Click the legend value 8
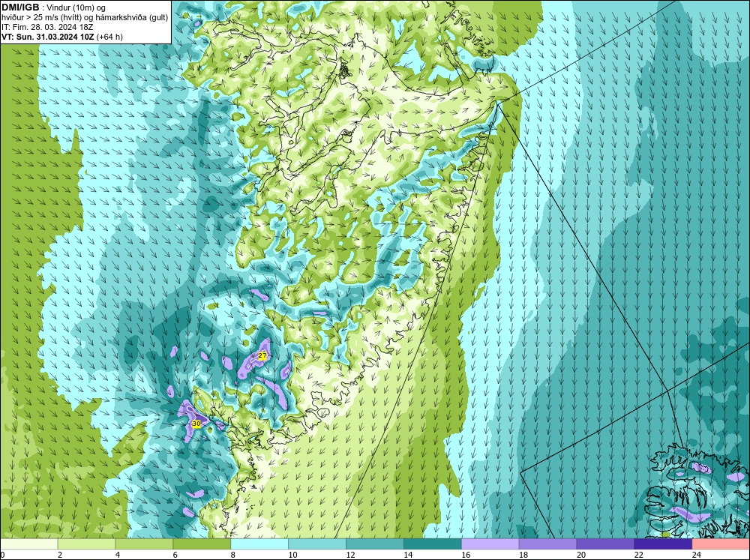Image resolution: width=750 pixels, height=560 pixels. (x=233, y=555)
